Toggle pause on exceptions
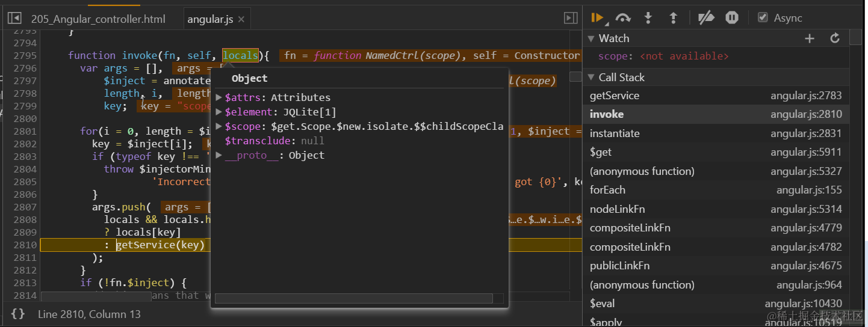 pos(731,18)
